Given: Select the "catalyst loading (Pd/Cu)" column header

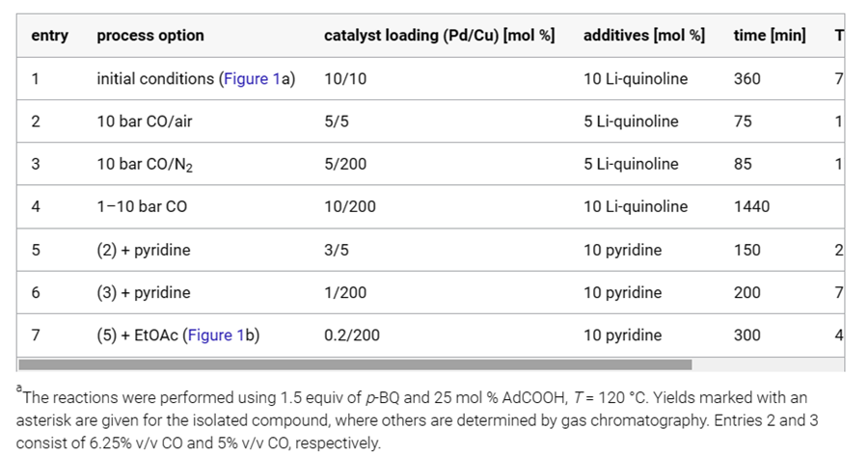Looking at the screenshot, I should pos(439,36).
